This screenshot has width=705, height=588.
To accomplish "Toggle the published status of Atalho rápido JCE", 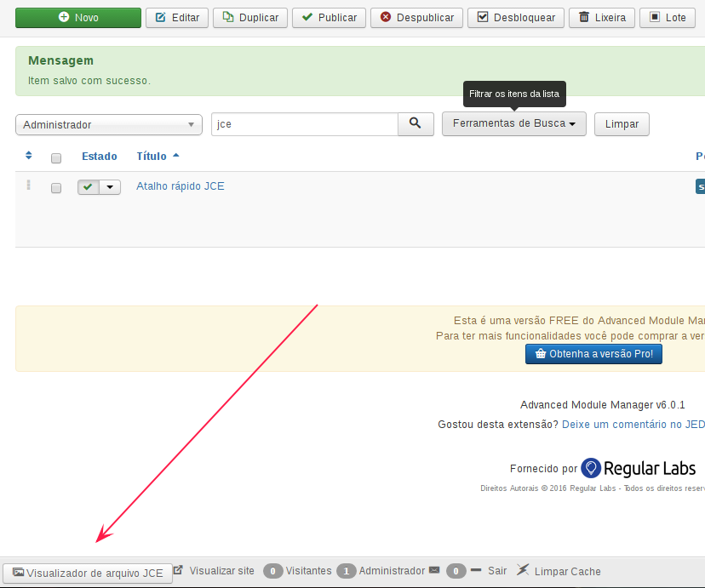I will [90, 186].
